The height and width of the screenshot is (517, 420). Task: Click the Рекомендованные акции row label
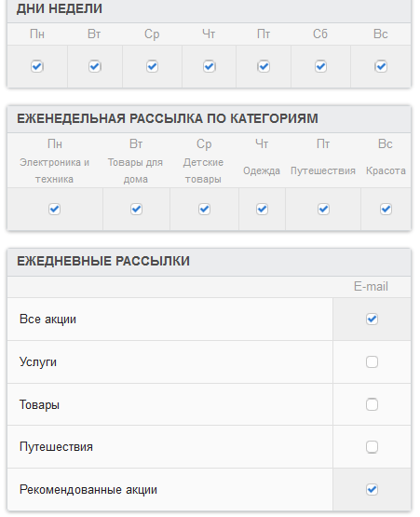[88, 490]
